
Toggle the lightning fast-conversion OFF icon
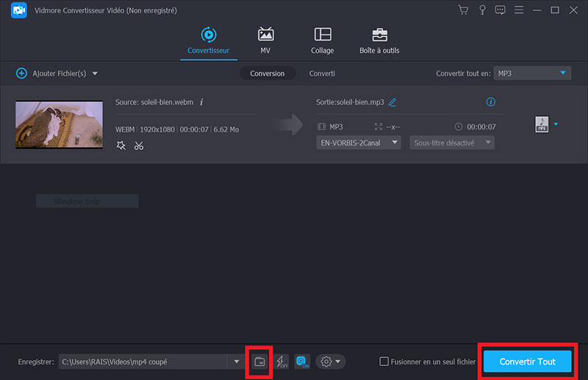click(282, 362)
